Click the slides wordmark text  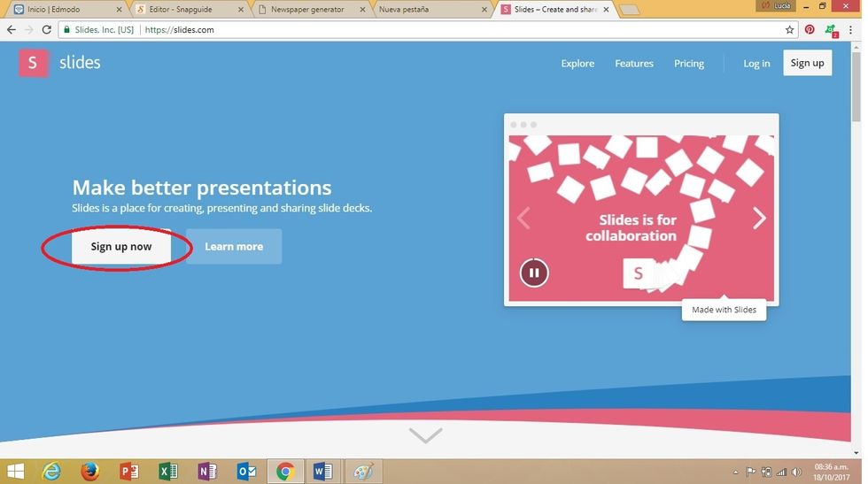80,63
